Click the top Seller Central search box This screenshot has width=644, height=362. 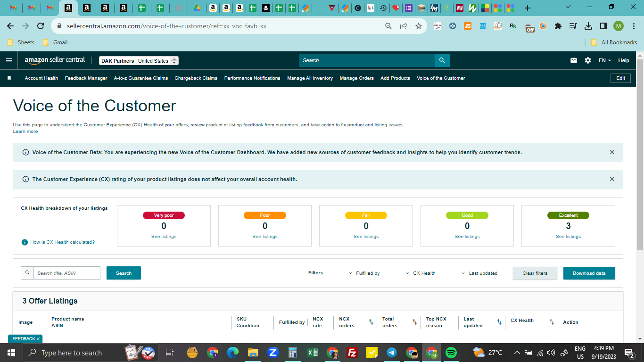click(367, 60)
